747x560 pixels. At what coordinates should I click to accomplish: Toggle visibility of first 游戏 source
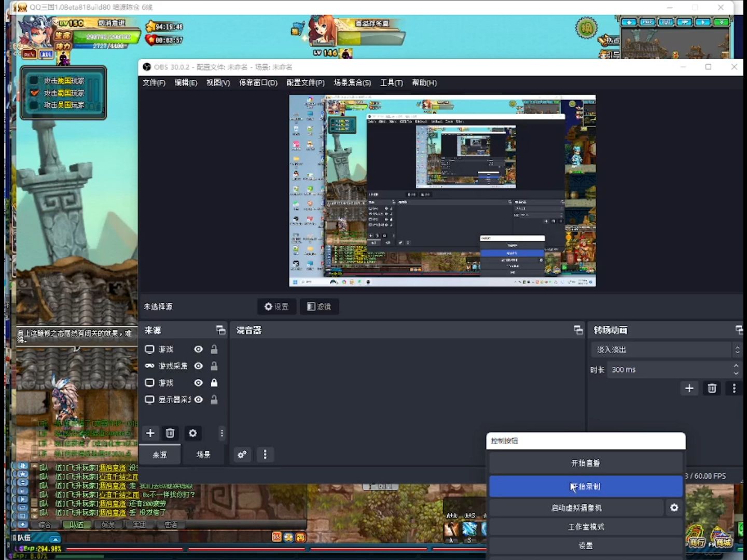198,349
